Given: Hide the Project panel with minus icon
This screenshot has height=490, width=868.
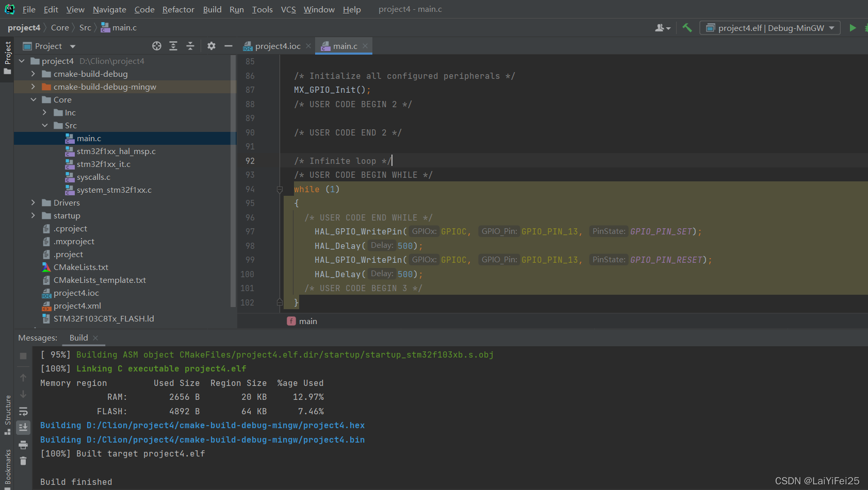Looking at the screenshot, I should pos(228,46).
